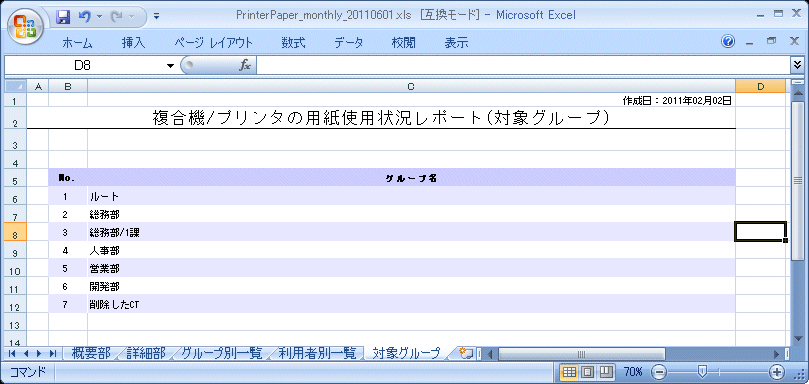
Task: Open the Zoom dialog via 70% label
Action: pyautogui.click(x=633, y=372)
